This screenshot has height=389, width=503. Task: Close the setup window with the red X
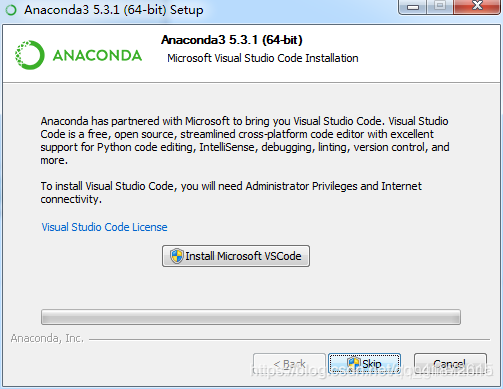tap(477, 6)
